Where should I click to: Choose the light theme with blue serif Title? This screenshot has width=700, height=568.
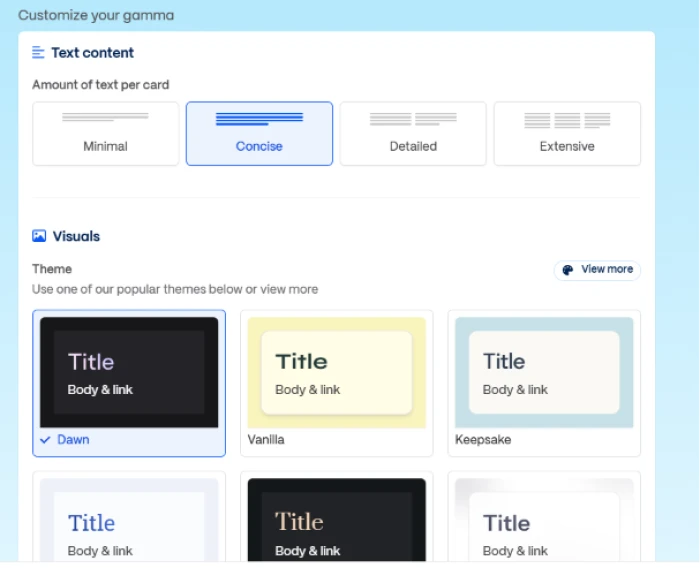pyautogui.click(x=129, y=517)
